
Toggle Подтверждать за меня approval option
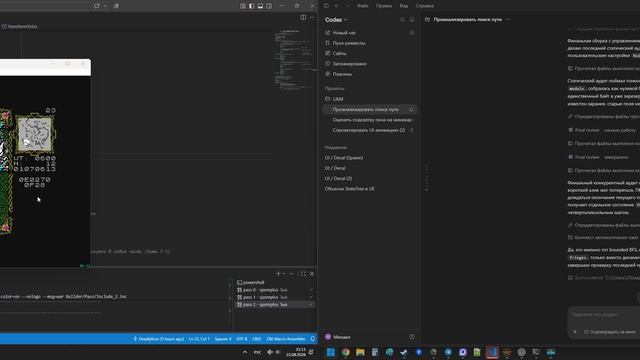(x=609, y=332)
